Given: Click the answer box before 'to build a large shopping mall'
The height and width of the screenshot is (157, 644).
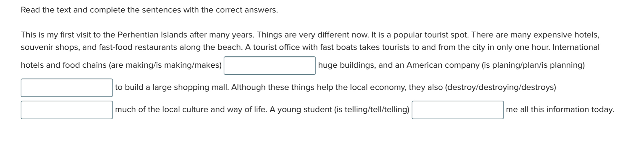Looking at the screenshot, I should (67, 87).
